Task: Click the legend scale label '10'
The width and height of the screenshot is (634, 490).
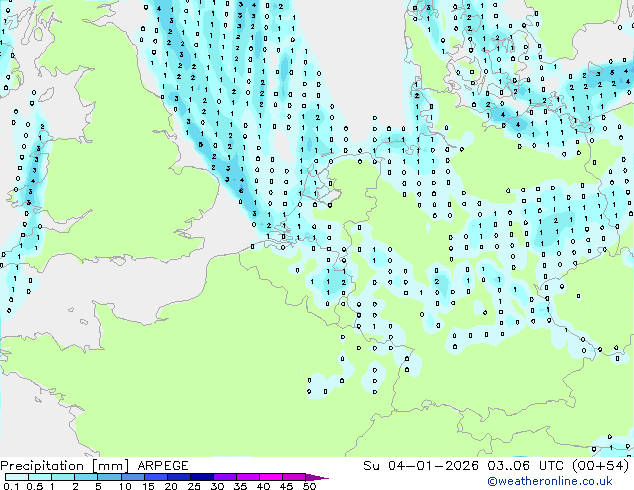Action: tap(125, 486)
